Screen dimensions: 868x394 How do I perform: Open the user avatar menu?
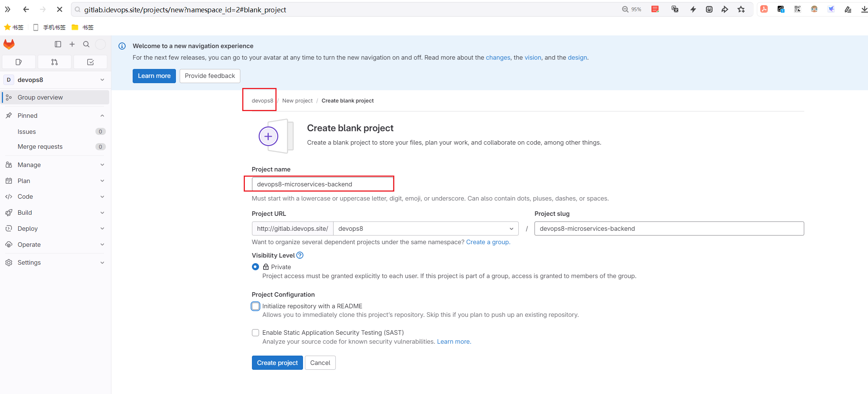pos(100,44)
